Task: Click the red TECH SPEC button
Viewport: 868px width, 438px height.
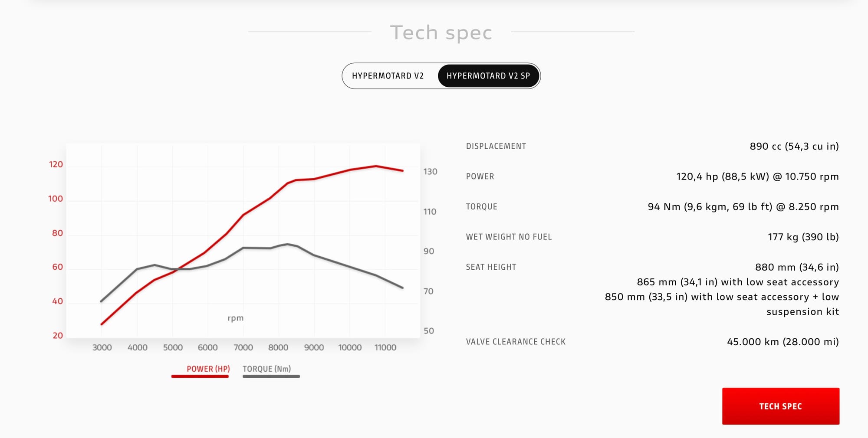Action: [780, 406]
